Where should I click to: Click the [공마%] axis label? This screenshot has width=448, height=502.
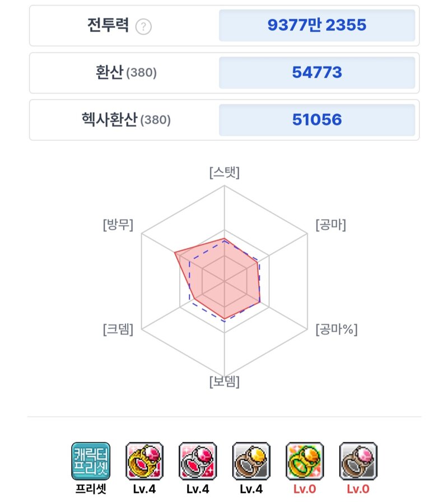coord(337,329)
